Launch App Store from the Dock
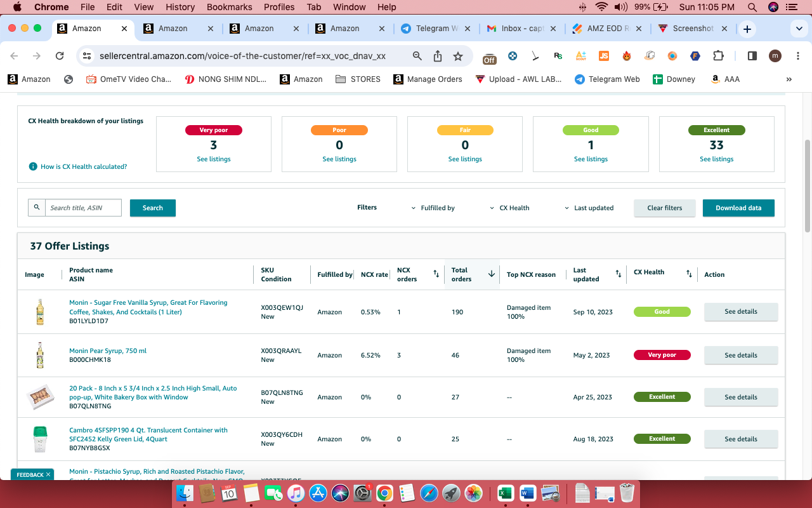Viewport: 812px width, 508px height. click(318, 493)
